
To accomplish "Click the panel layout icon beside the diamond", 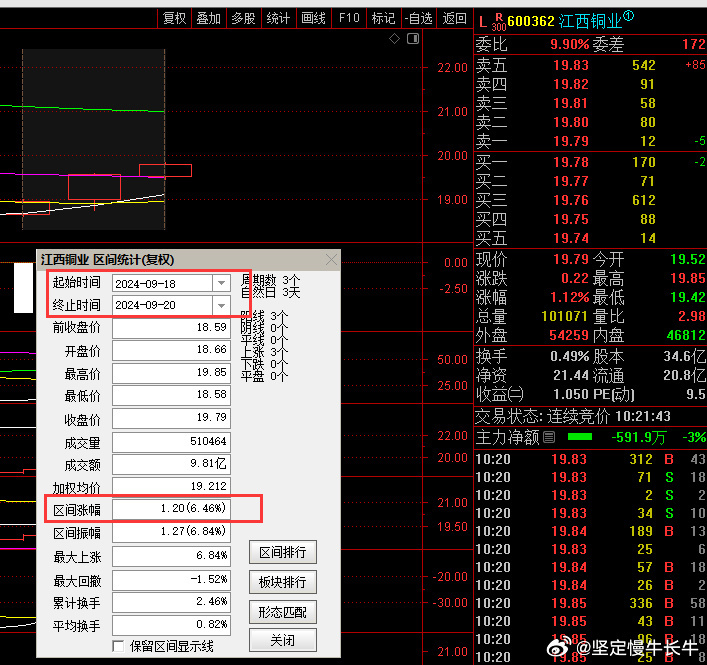I will (411, 39).
